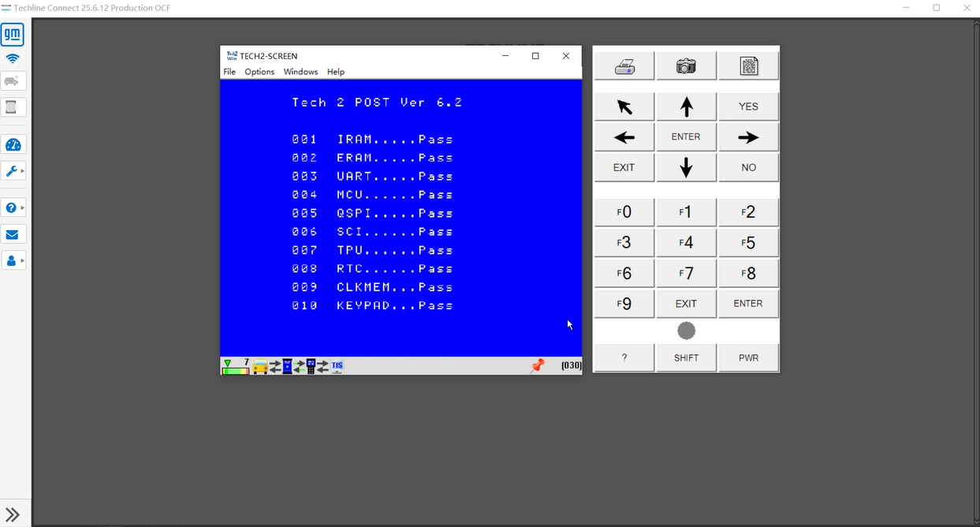This screenshot has width=980, height=527.
Task: Expand the wrench tools menu in sidebar
Action: (x=13, y=171)
